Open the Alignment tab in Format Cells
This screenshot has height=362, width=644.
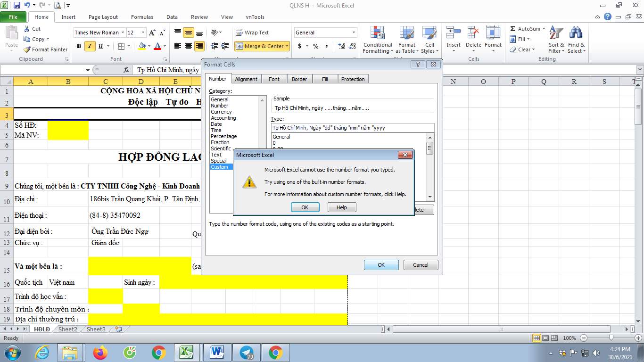tap(246, 79)
